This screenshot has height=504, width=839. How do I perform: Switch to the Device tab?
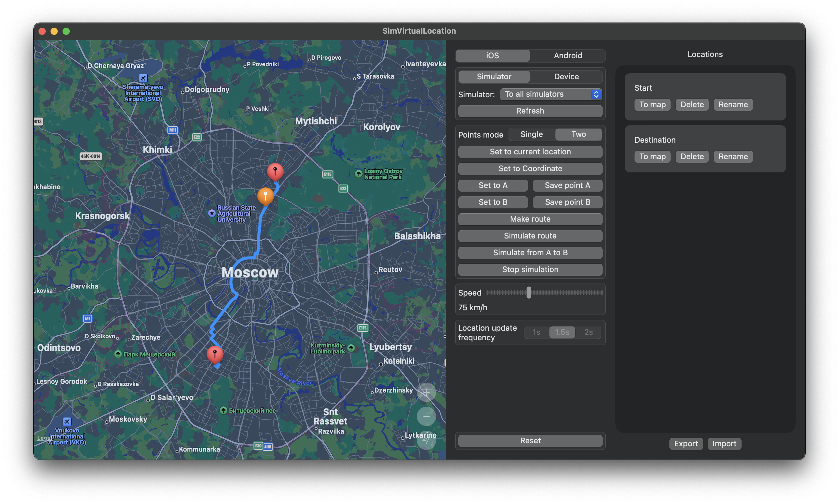click(x=566, y=76)
